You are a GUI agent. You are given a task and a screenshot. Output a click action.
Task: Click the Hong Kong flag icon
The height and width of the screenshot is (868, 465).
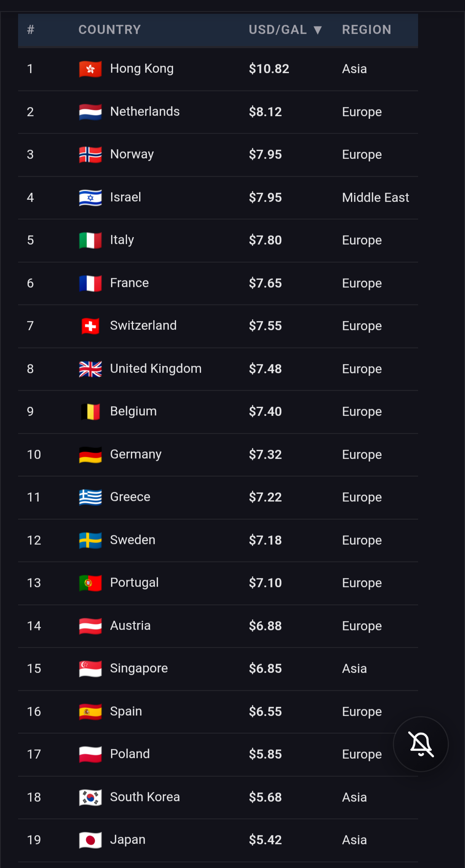coord(90,69)
